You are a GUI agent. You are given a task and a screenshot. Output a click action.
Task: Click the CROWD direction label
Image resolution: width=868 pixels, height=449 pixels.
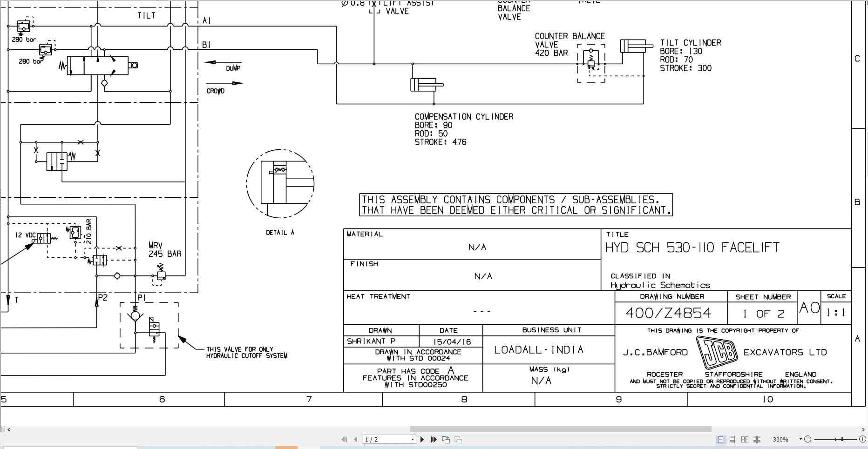click(216, 91)
